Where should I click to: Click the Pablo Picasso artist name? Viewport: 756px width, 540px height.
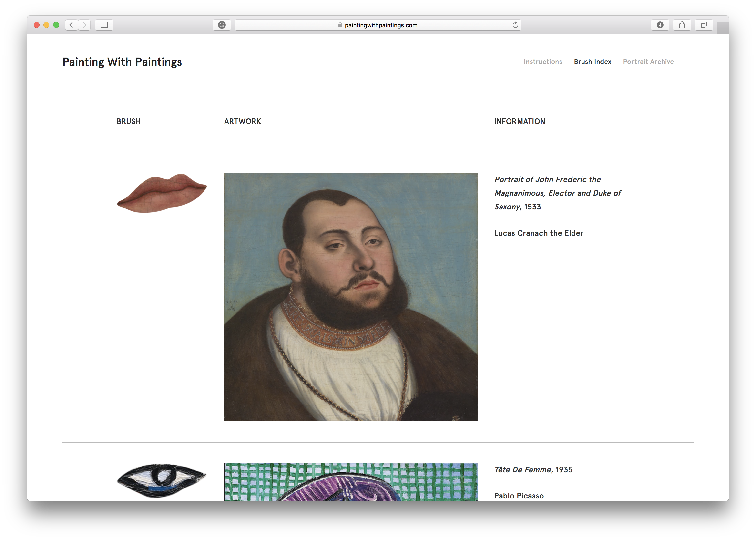tap(519, 496)
